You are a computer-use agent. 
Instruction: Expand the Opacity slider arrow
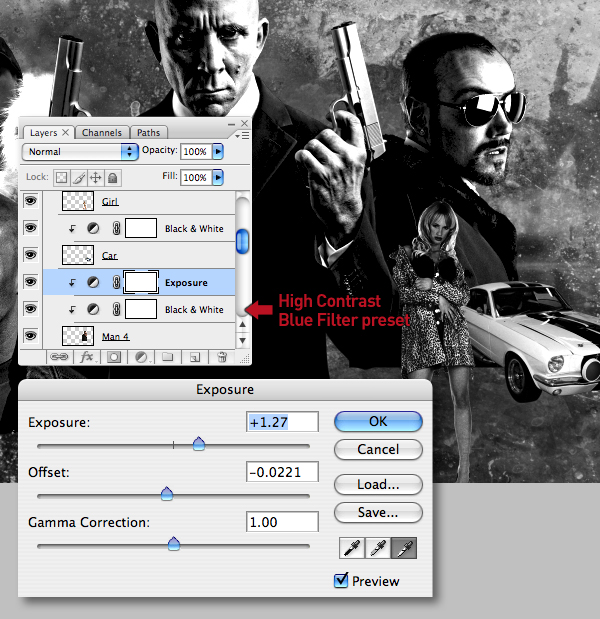point(218,151)
